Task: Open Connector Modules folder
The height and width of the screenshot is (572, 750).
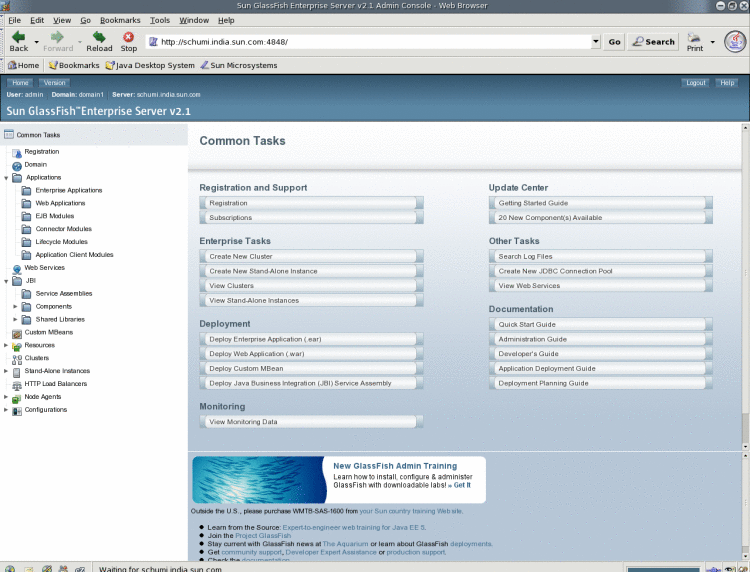Action: tap(63, 229)
